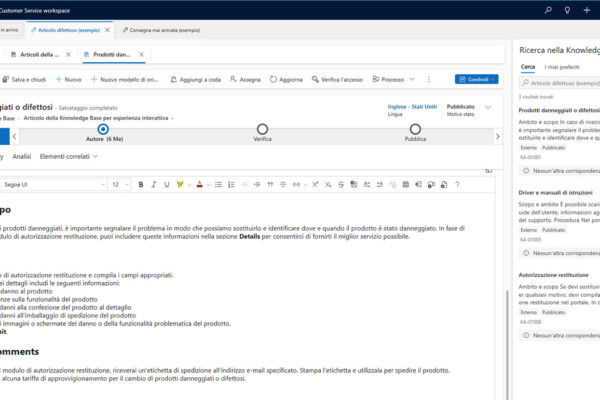Expand the editor using top-right corner icon
Viewport: 600px width, 400px height.
coord(489,171)
